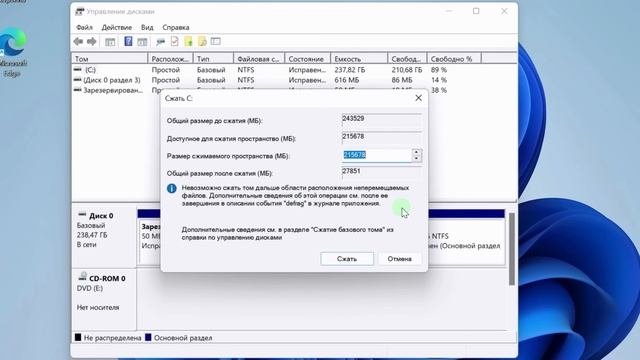Viewport: 640px width, 360px height.
Task: Click the checkmark sheet toolbar icon
Action: pyautogui.click(x=175, y=41)
